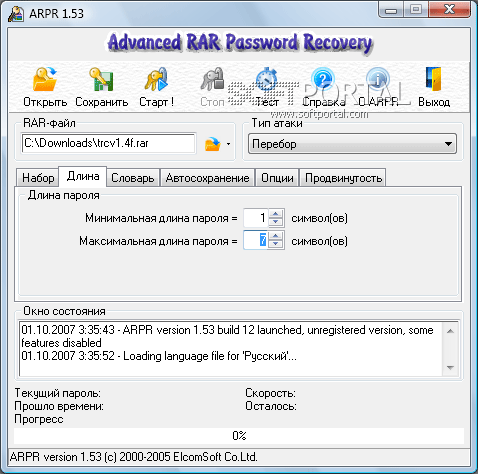Expand the arrow next to browse icon
The height and width of the screenshot is (474, 478).
(228, 144)
